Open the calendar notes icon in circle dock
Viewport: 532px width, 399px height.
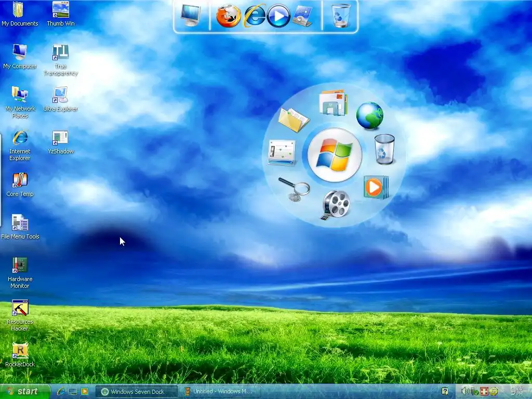point(282,152)
